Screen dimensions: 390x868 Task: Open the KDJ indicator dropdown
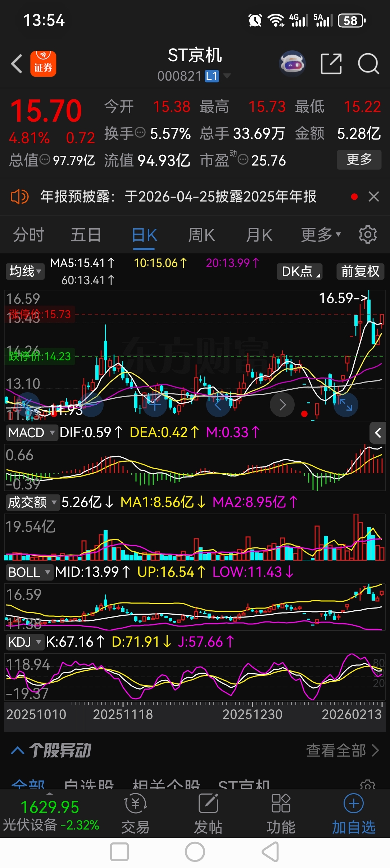pos(25,642)
